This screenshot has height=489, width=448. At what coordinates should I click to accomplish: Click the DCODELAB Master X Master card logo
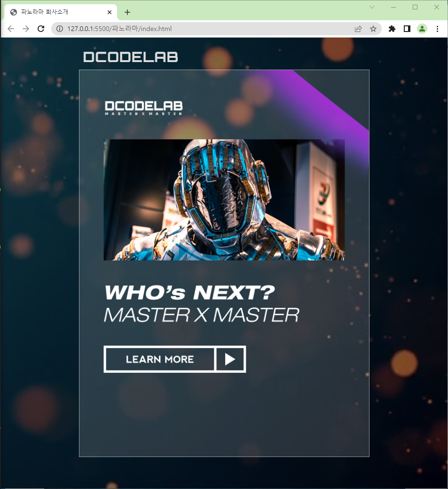pyautogui.click(x=144, y=108)
